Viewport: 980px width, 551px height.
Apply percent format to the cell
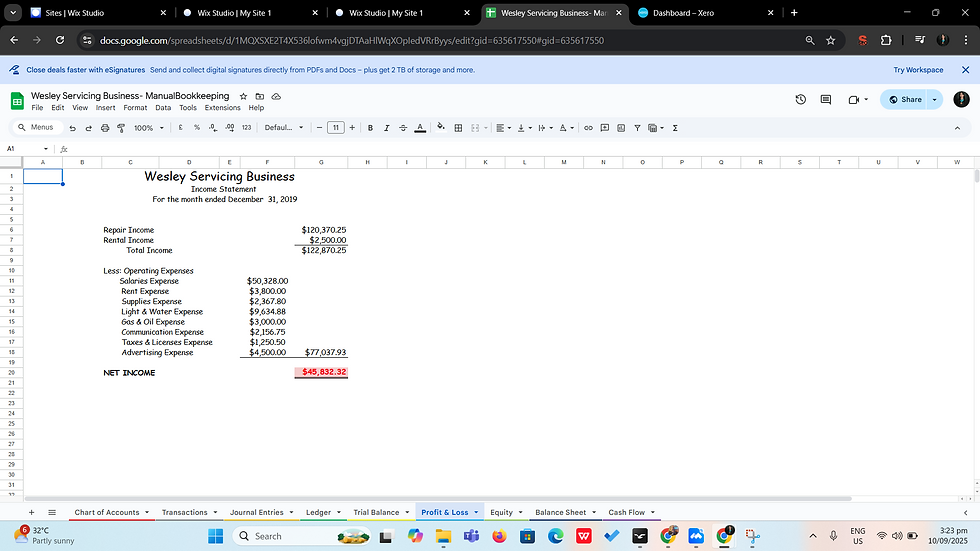pyautogui.click(x=197, y=127)
